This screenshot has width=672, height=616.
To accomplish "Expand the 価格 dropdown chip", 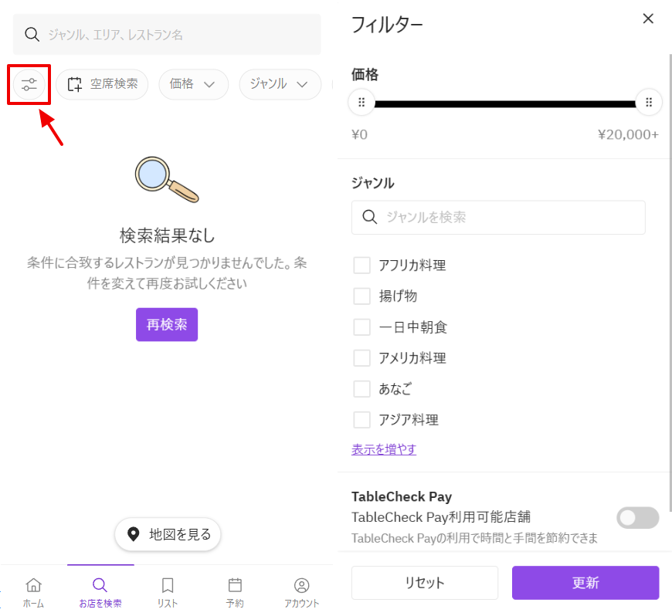I will coord(193,85).
